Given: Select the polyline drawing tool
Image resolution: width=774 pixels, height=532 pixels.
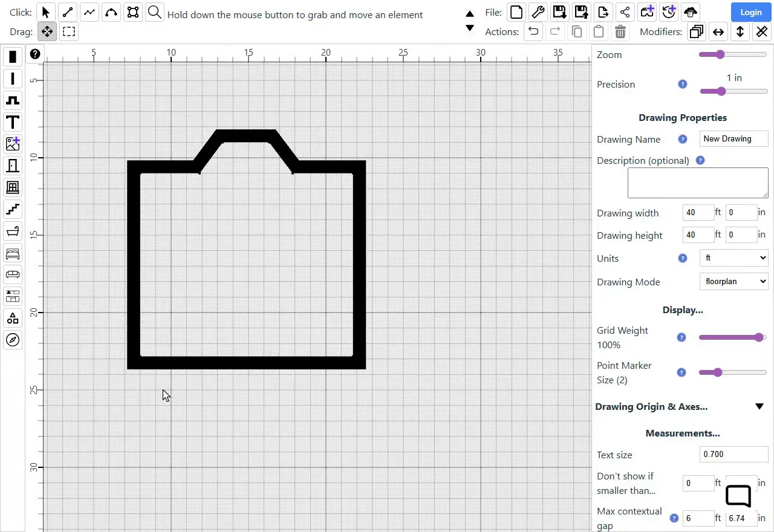Looking at the screenshot, I should (x=89, y=12).
